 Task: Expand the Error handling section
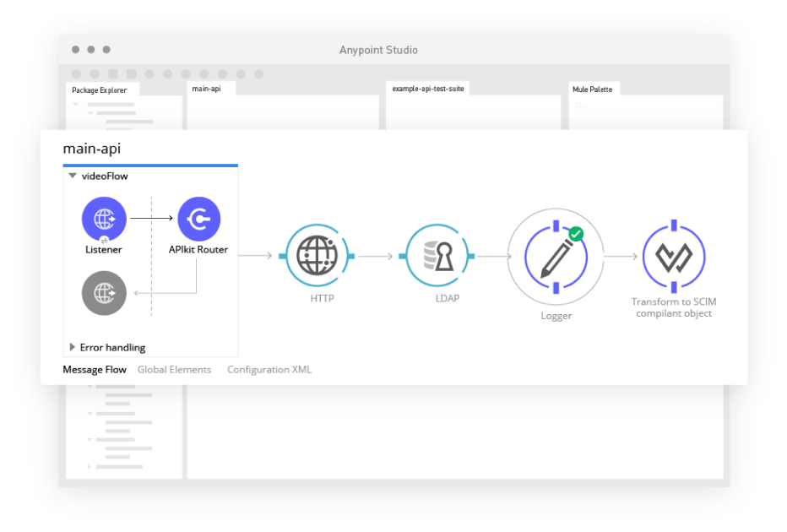click(x=73, y=347)
